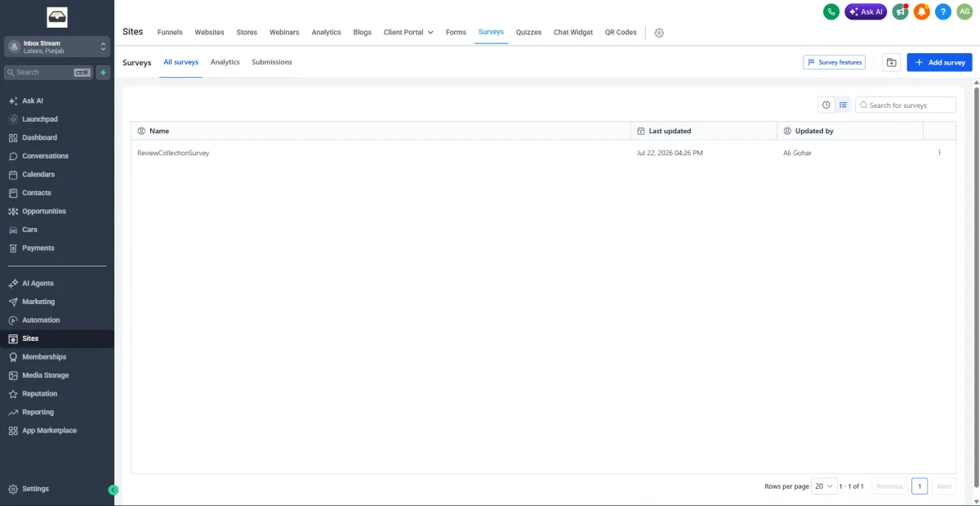Image resolution: width=980 pixels, height=506 pixels.
Task: Switch to the Forms tab
Action: pyautogui.click(x=456, y=33)
